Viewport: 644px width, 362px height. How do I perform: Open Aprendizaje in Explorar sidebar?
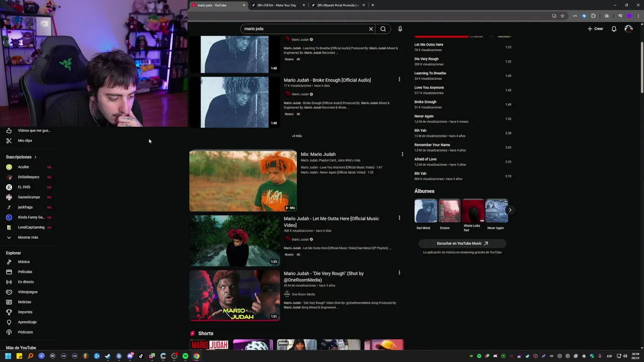coord(28,322)
